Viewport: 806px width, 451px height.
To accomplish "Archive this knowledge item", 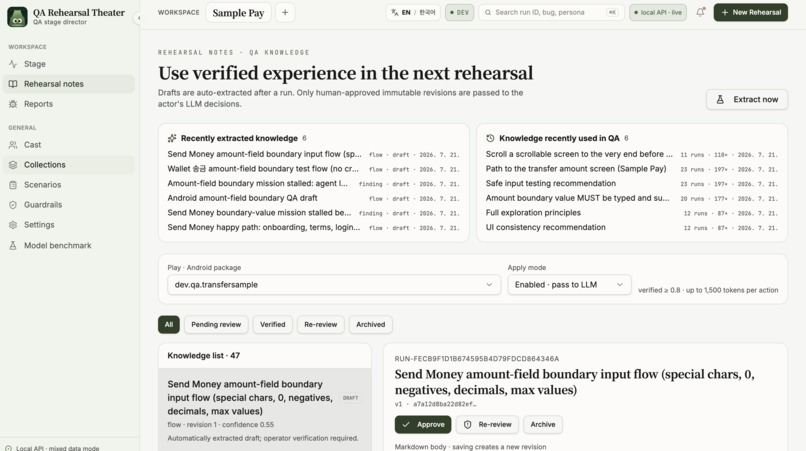I will (x=543, y=424).
